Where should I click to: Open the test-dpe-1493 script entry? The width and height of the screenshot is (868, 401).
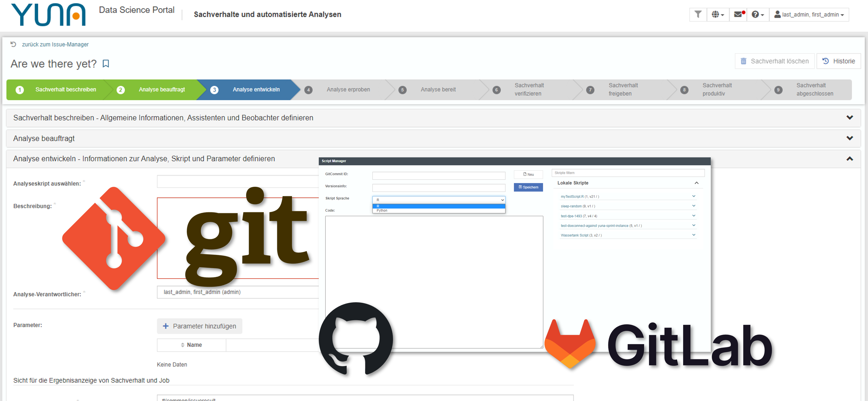[579, 216]
